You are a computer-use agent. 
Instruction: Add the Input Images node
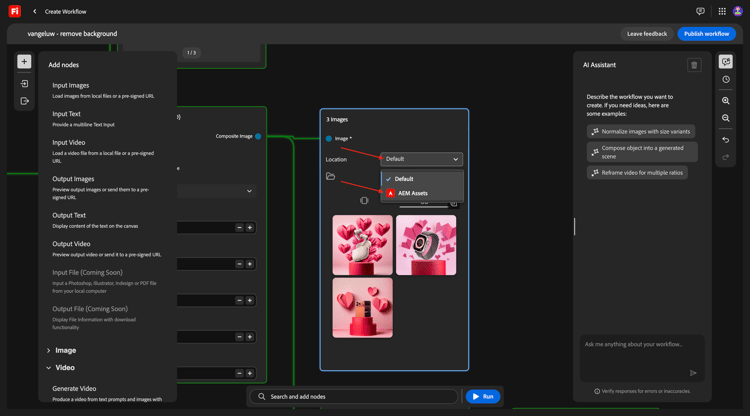[71, 86]
